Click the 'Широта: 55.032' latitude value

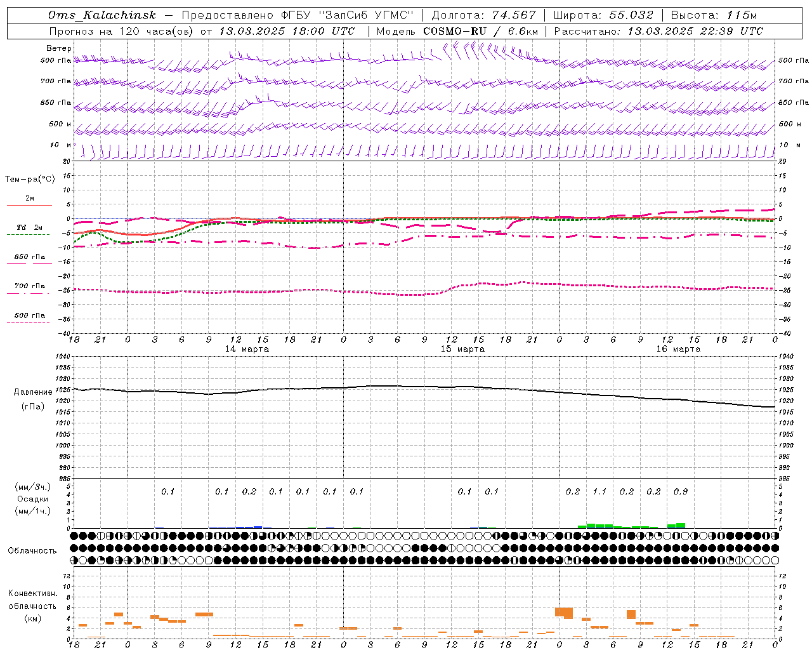[x=603, y=15]
